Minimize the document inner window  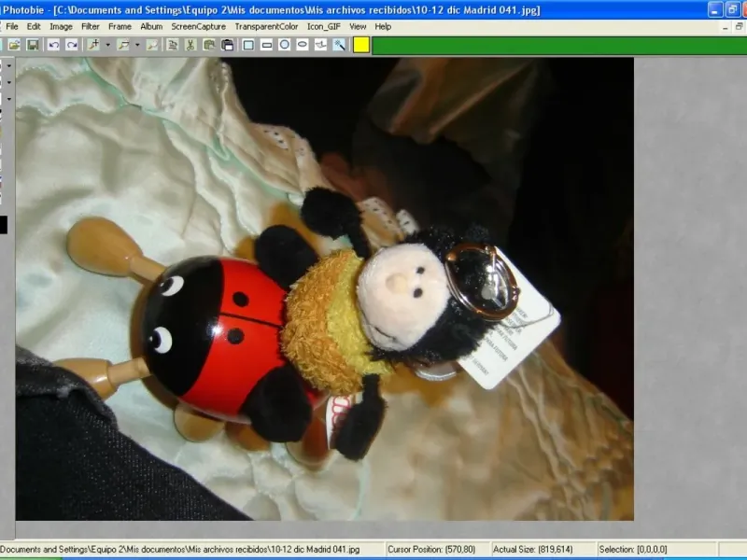(726, 27)
